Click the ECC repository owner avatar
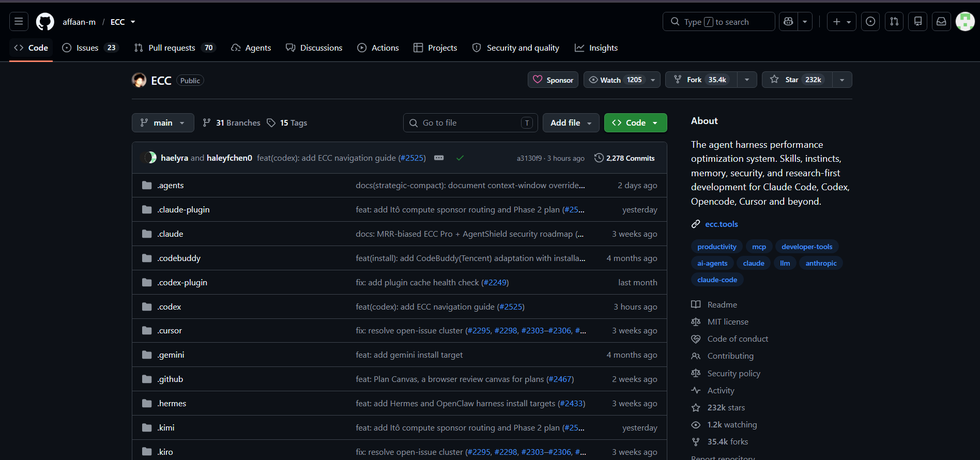Viewport: 980px width, 460px height. tap(139, 80)
